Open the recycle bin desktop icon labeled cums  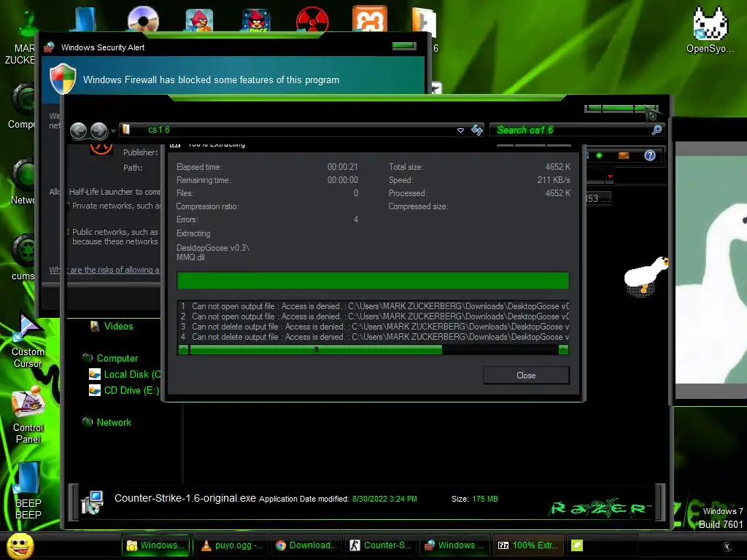tap(23, 257)
